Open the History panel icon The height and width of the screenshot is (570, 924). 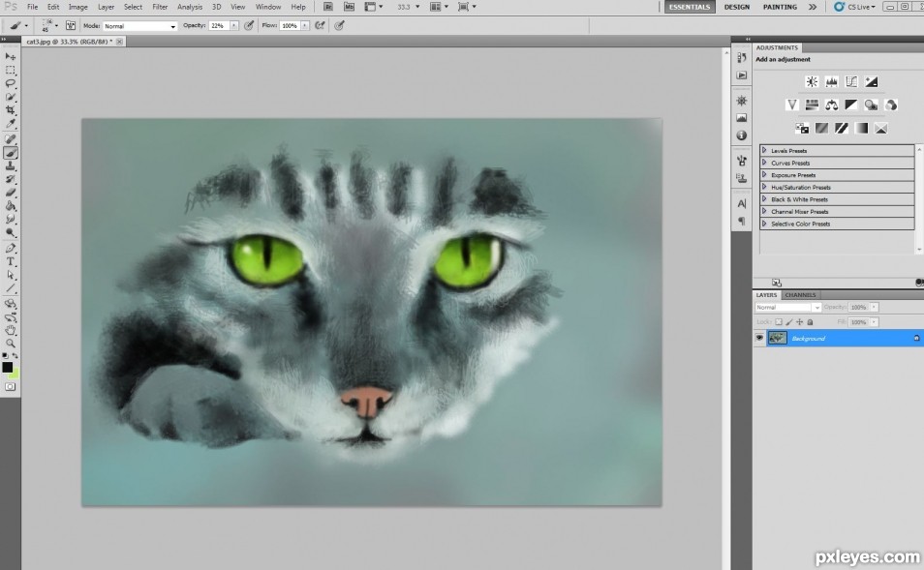741,58
